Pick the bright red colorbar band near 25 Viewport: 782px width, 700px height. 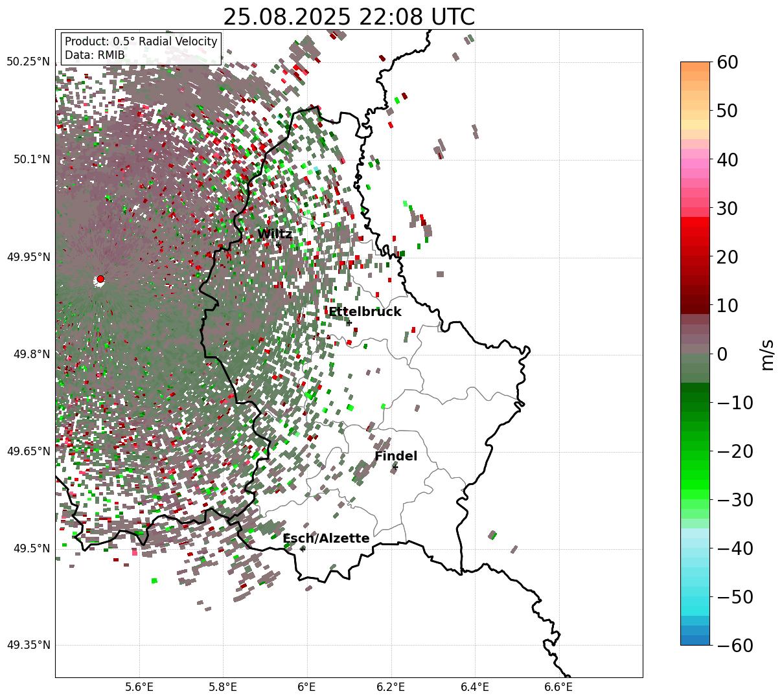(x=695, y=231)
